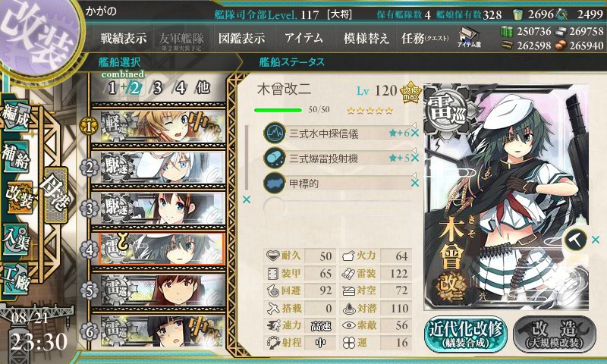Remove the 三式爆雷投射機 equipment with its X
This screenshot has height=364, width=607.
click(414, 158)
